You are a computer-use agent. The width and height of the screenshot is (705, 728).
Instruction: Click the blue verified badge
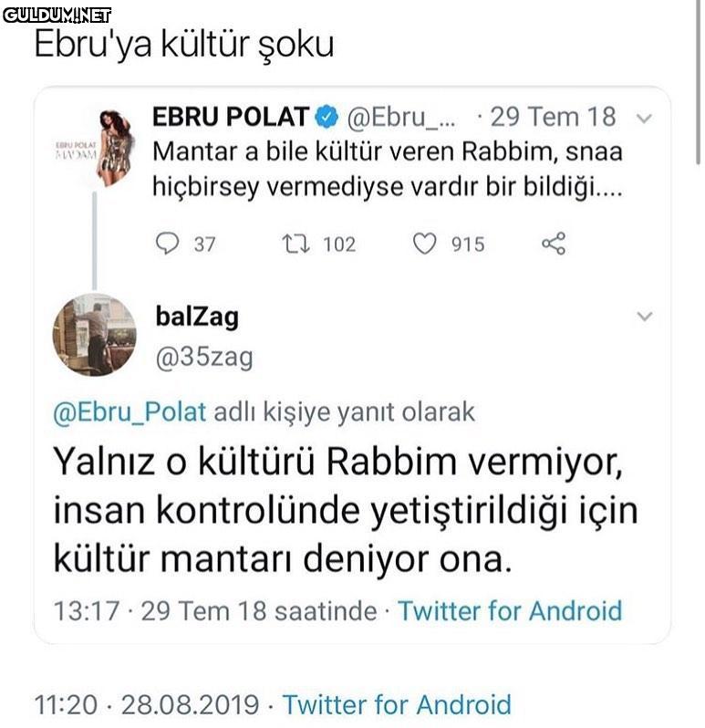click(327, 117)
